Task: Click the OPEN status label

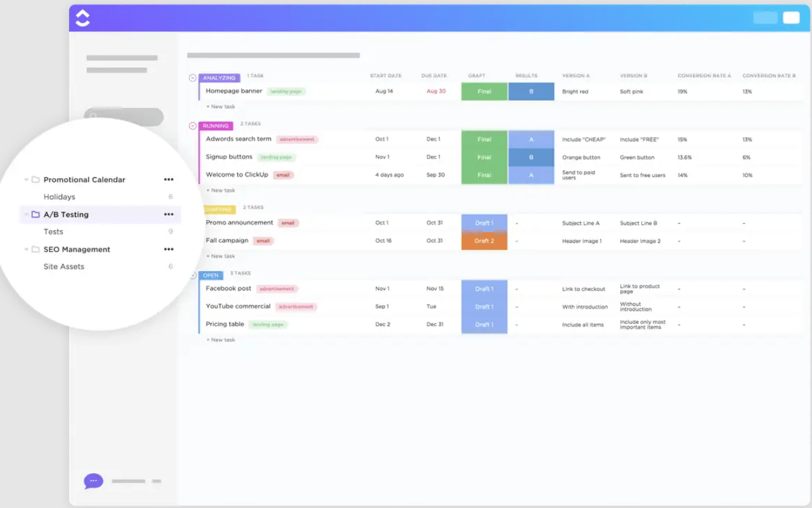Action: (x=211, y=275)
